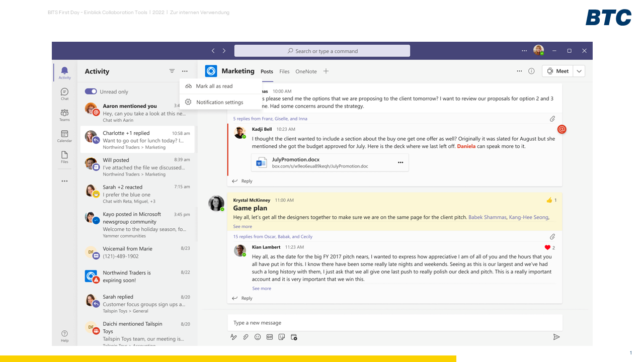Send the message with the arrow icon

click(556, 337)
